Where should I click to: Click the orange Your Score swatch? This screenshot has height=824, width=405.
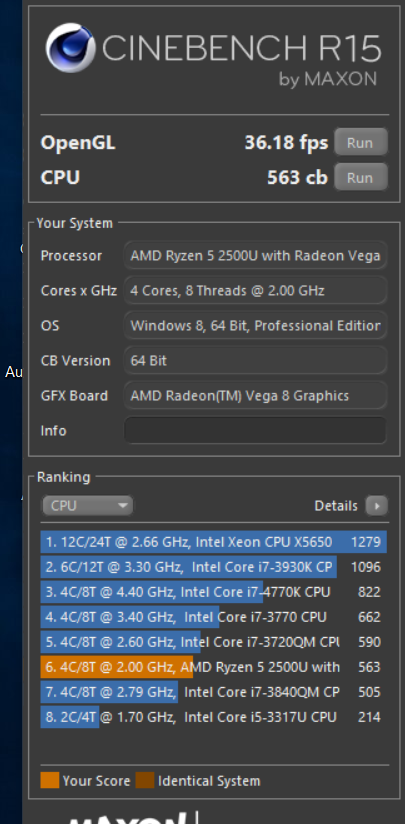click(50, 780)
